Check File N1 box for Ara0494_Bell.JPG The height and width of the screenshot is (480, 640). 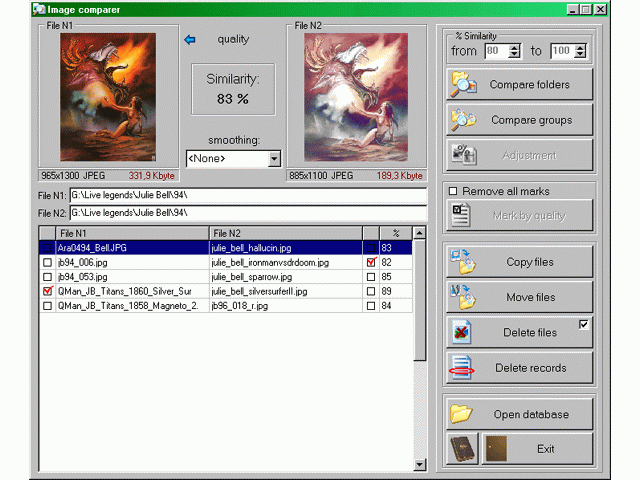pos(47,248)
